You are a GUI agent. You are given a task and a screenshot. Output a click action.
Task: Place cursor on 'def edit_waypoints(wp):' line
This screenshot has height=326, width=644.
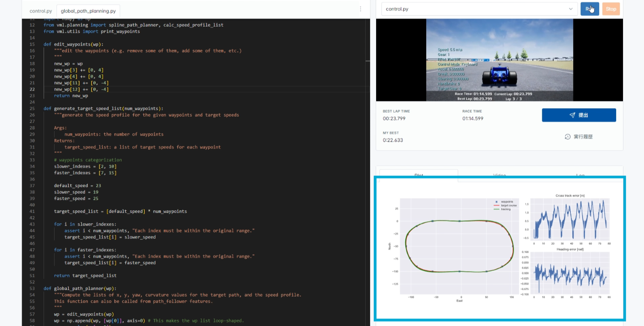coord(74,44)
